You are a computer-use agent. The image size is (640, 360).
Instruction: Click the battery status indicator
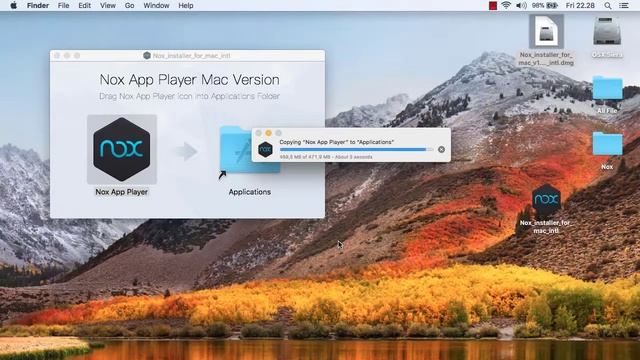pyautogui.click(x=545, y=5)
